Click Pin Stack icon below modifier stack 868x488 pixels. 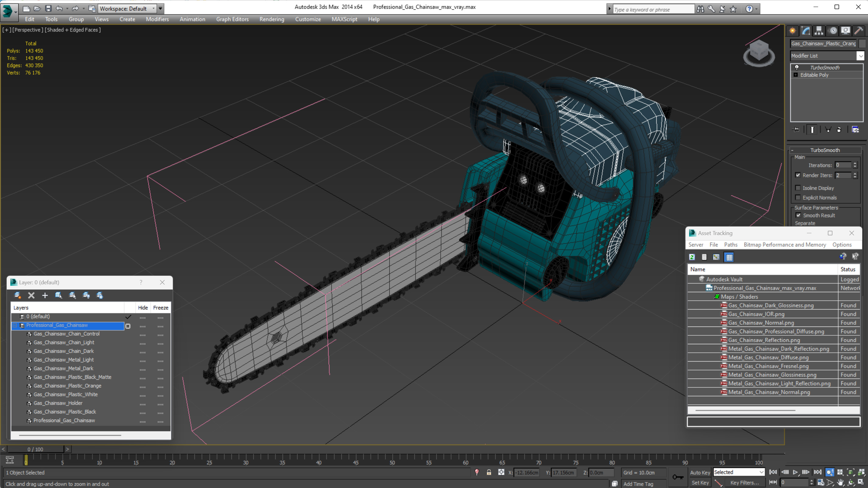point(796,130)
